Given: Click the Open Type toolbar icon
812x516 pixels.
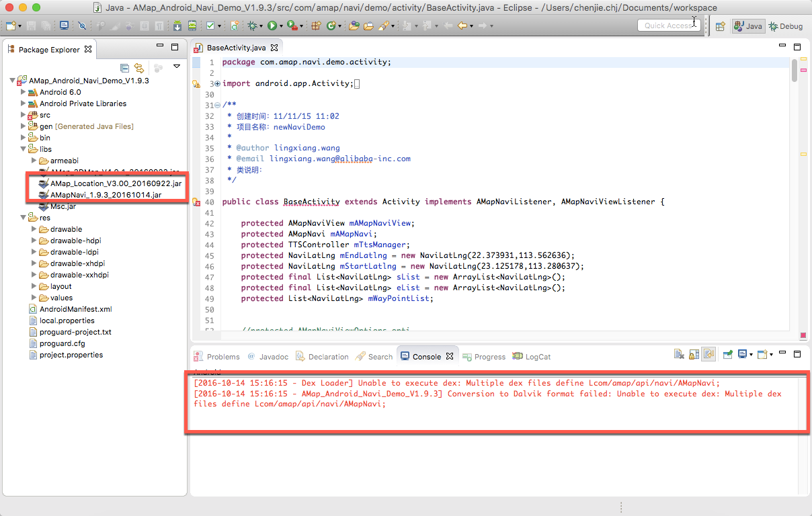Looking at the screenshot, I should point(354,26).
